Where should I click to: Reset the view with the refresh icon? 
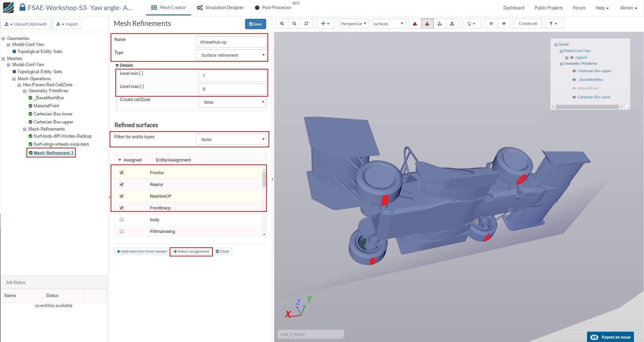click(x=306, y=23)
